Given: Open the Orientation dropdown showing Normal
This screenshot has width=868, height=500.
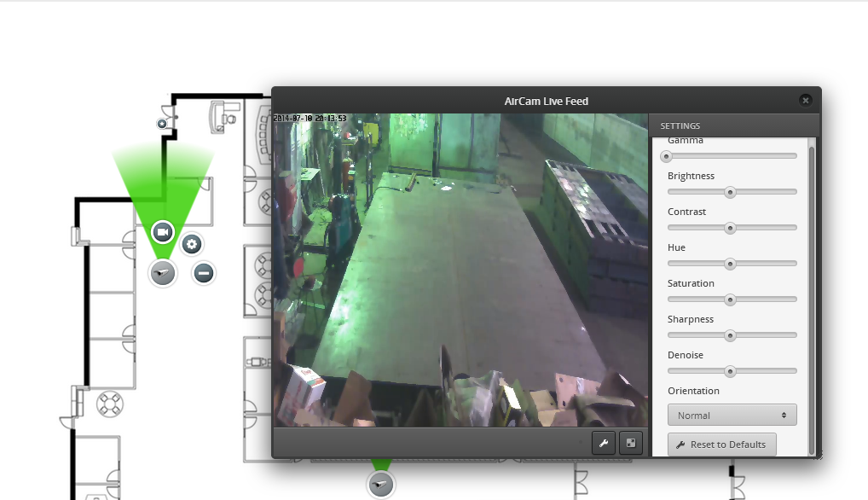Looking at the screenshot, I should pyautogui.click(x=732, y=416).
